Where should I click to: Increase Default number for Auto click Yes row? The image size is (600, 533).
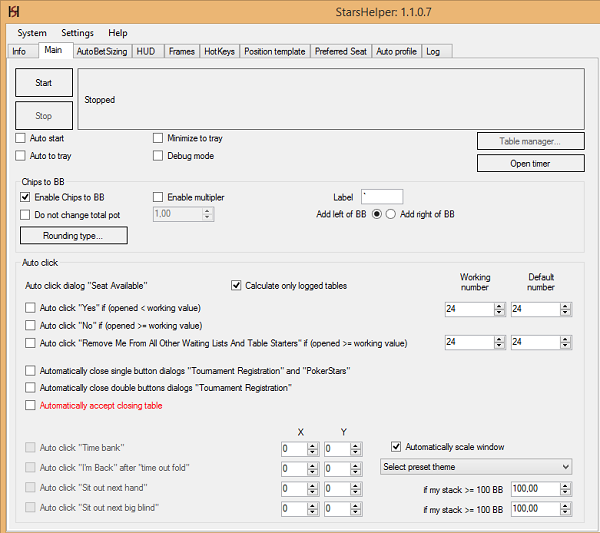tap(565, 306)
